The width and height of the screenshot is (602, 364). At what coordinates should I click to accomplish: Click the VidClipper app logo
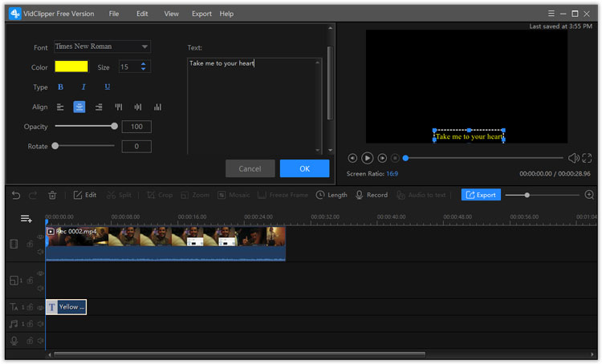pos(15,14)
